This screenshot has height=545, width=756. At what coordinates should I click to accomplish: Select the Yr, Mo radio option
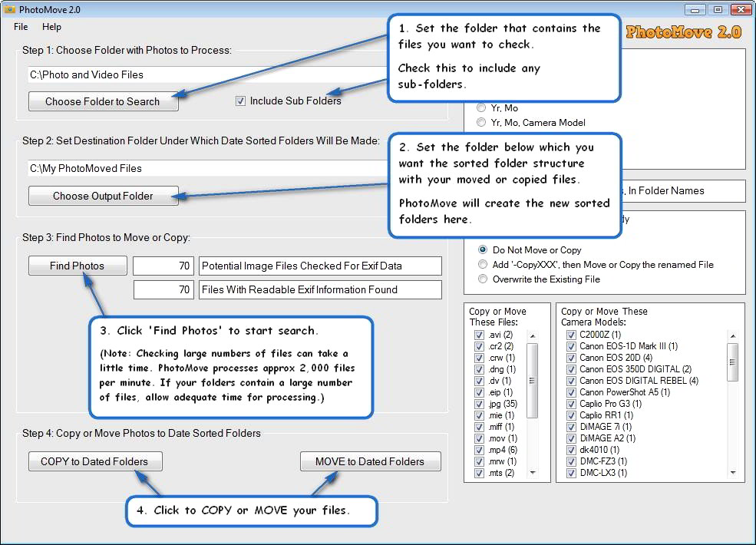(481, 107)
